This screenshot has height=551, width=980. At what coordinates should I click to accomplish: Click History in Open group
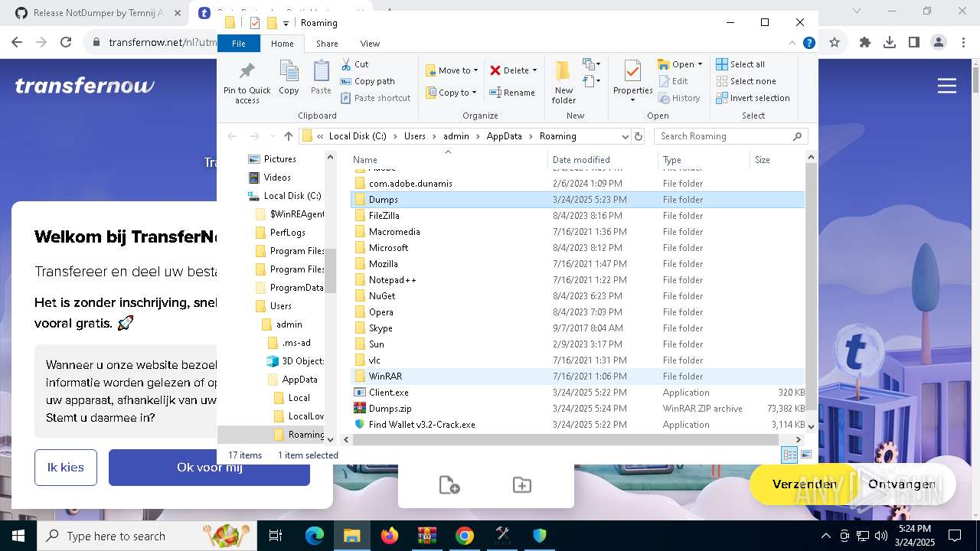(678, 98)
